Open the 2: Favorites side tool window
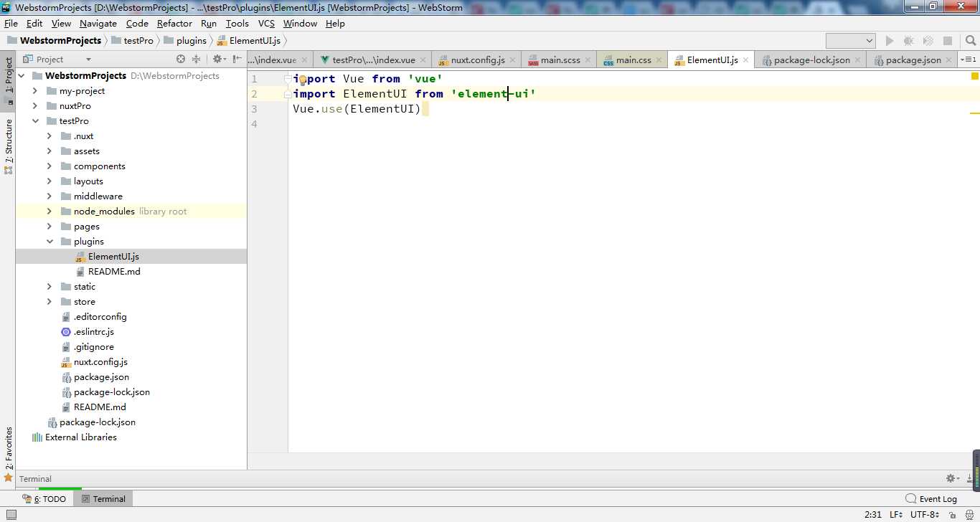The width and height of the screenshot is (980, 522). tap(9, 453)
